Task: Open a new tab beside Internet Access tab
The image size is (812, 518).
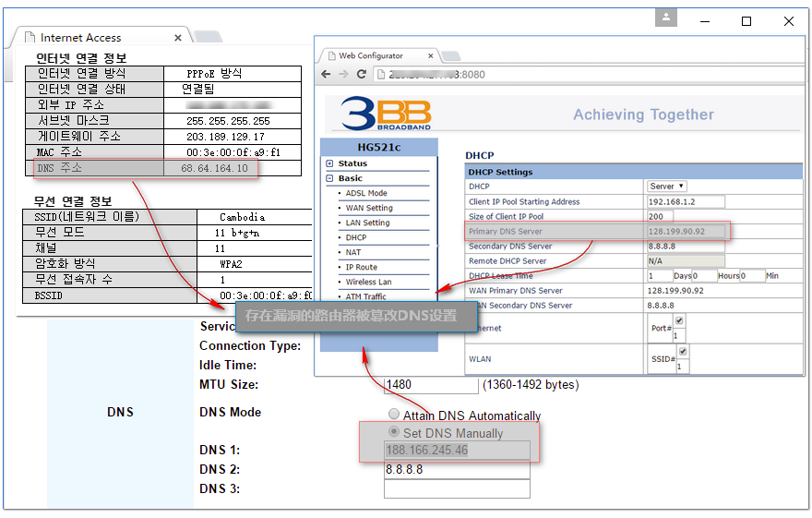Action: 209,37
